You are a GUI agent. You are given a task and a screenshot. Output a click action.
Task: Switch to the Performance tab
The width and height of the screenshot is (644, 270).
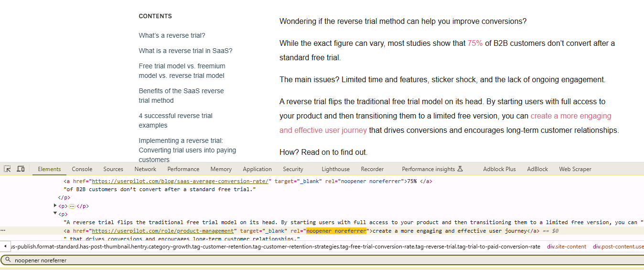click(x=183, y=169)
